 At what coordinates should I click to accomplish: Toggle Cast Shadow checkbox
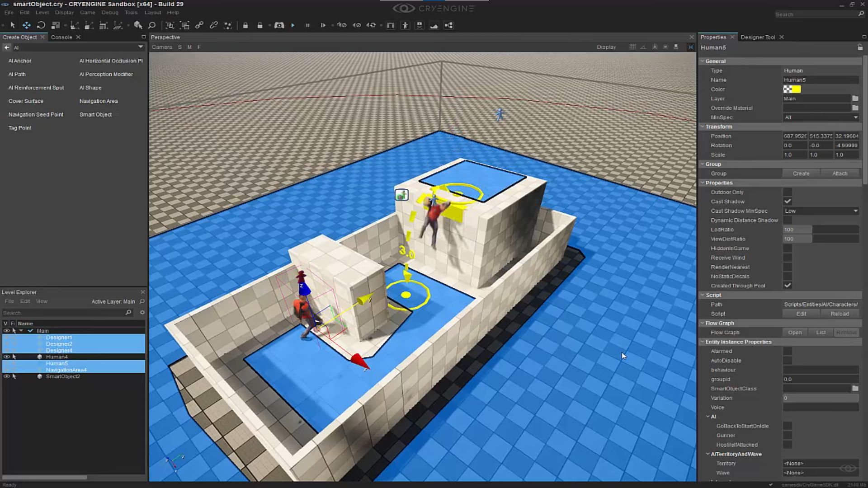[x=788, y=202]
